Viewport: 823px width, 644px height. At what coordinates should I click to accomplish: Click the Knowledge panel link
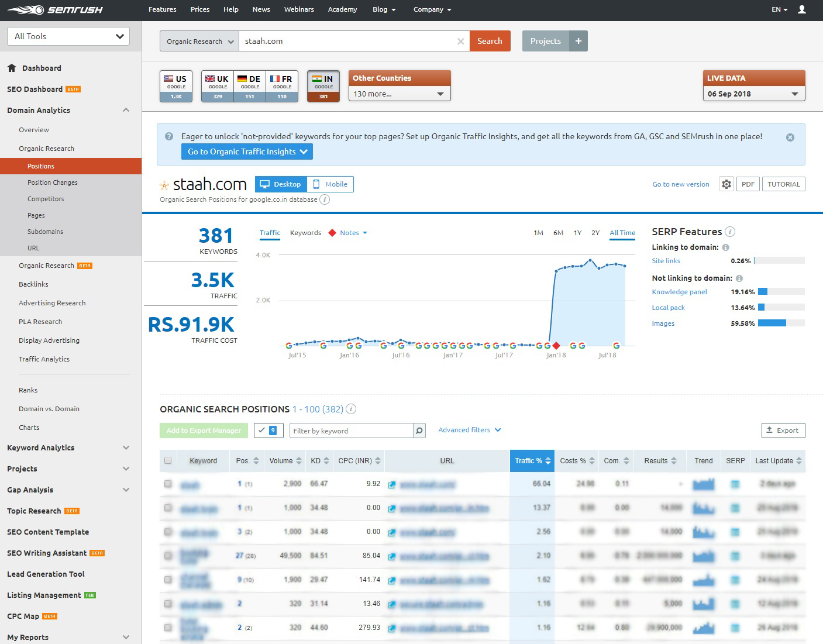click(679, 292)
